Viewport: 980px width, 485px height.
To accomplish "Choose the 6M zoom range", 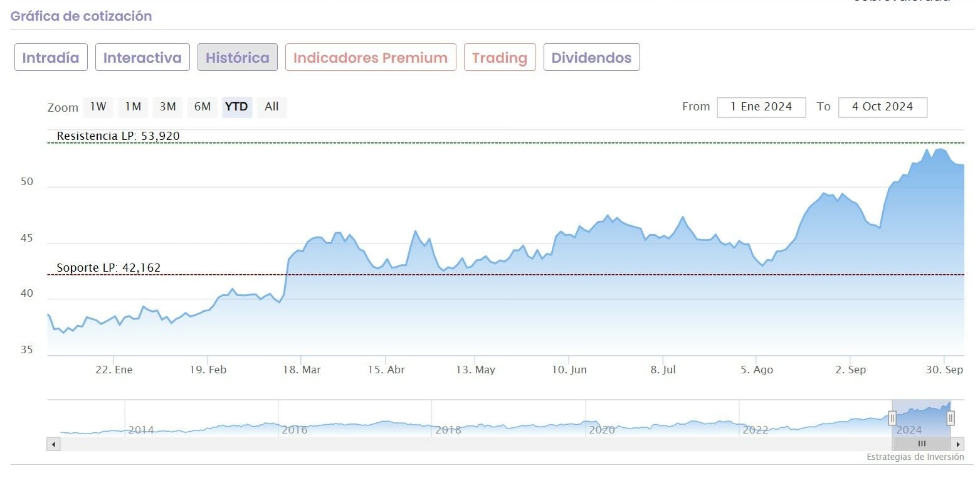I will point(202,107).
